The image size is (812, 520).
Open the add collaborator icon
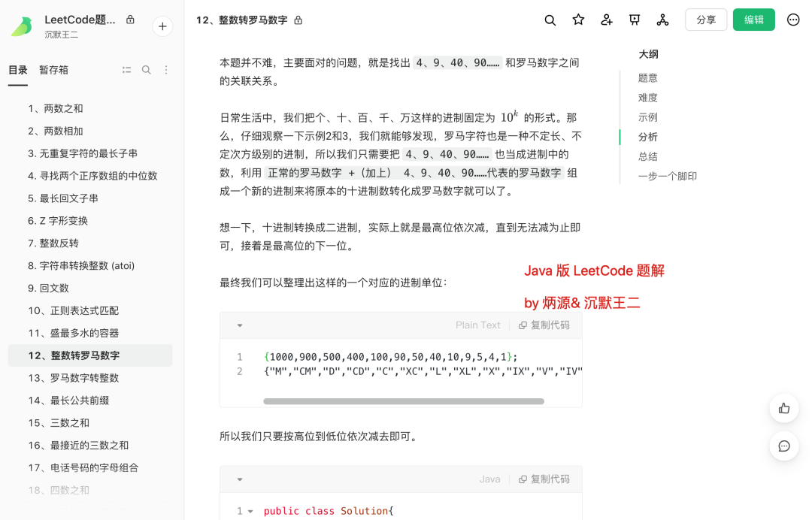click(x=607, y=20)
